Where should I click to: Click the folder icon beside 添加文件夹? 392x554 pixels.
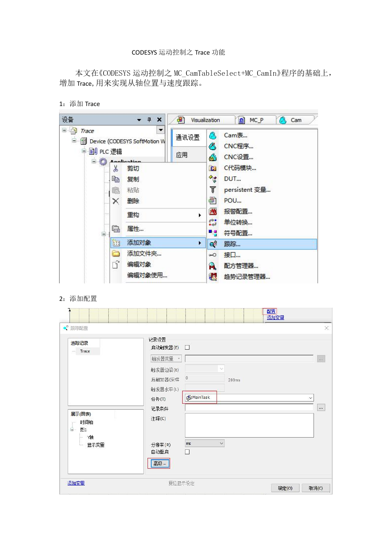116,254
